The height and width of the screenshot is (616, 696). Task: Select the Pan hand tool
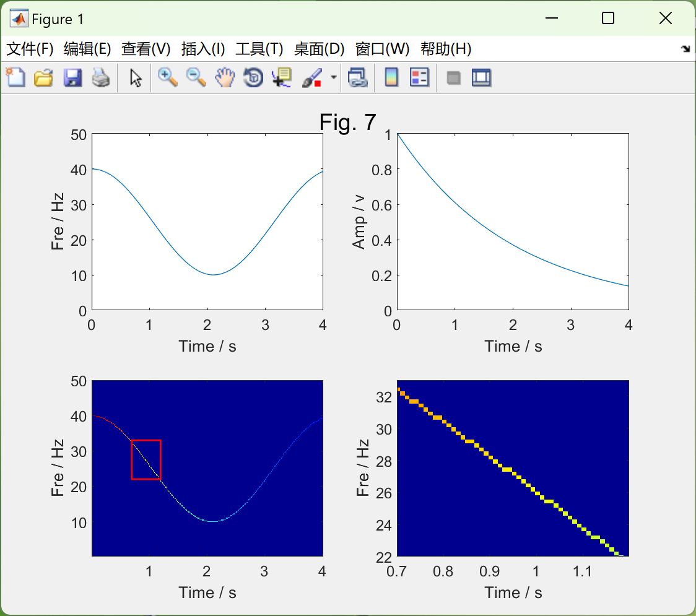point(225,77)
